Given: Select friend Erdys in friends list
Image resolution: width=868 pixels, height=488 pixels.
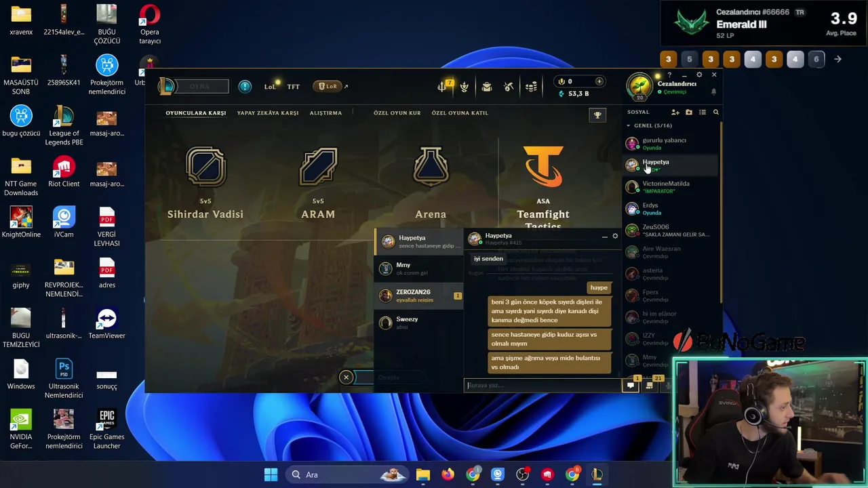Looking at the screenshot, I should click(x=670, y=209).
